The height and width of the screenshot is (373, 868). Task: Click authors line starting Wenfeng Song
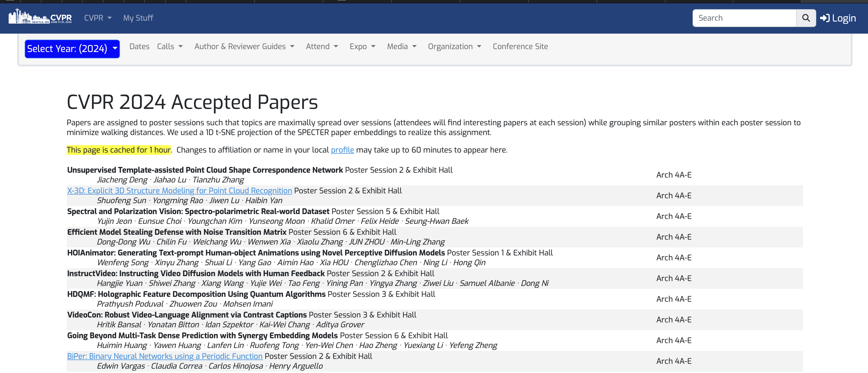click(x=291, y=263)
